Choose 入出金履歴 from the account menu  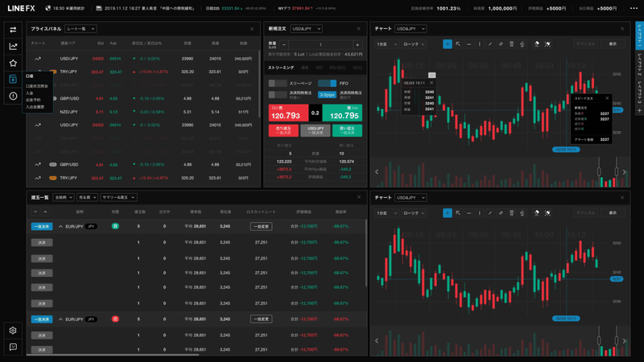(x=35, y=107)
